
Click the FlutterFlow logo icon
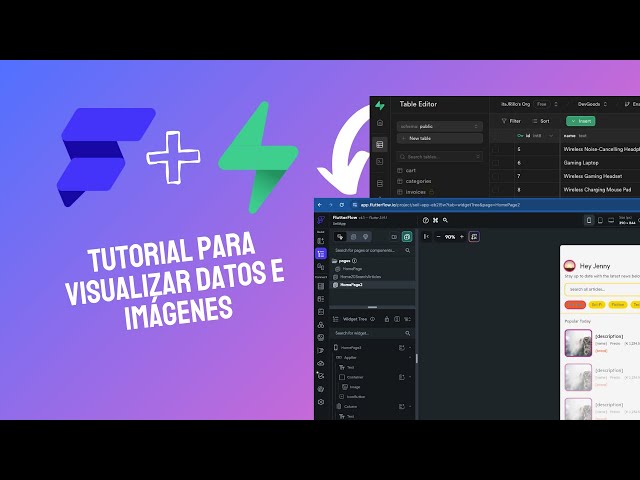click(x=321, y=220)
